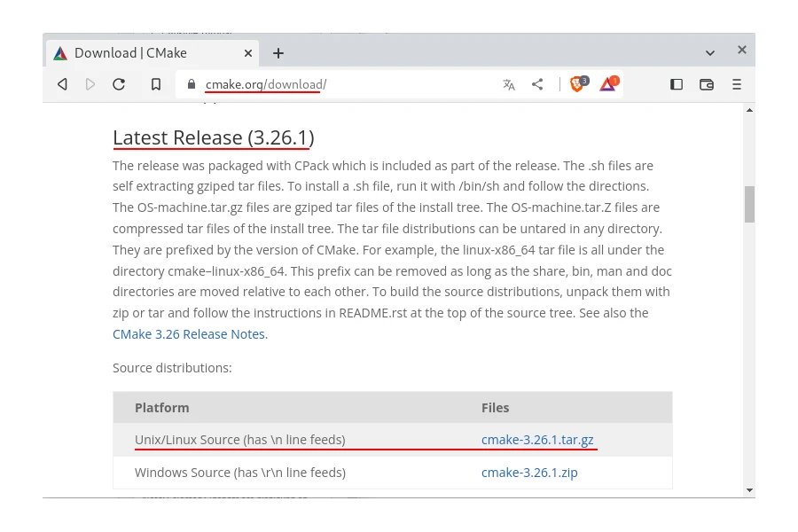Download the cmake-3.26.1.zip file
Screen dimensions: 798x532
coord(529,473)
